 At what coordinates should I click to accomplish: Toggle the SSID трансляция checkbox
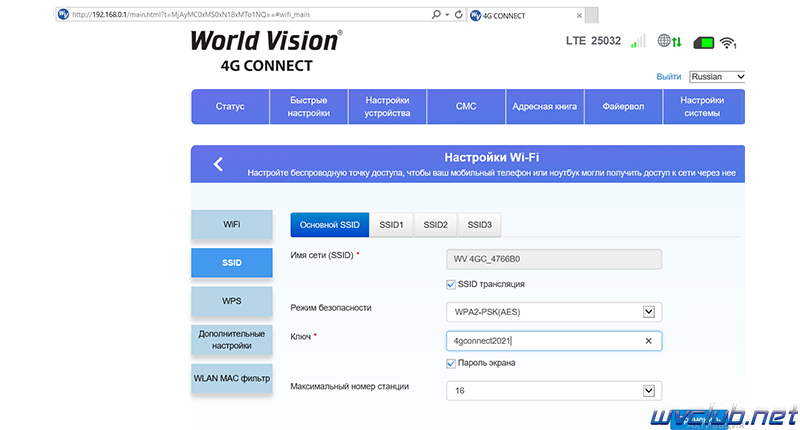coord(451,285)
